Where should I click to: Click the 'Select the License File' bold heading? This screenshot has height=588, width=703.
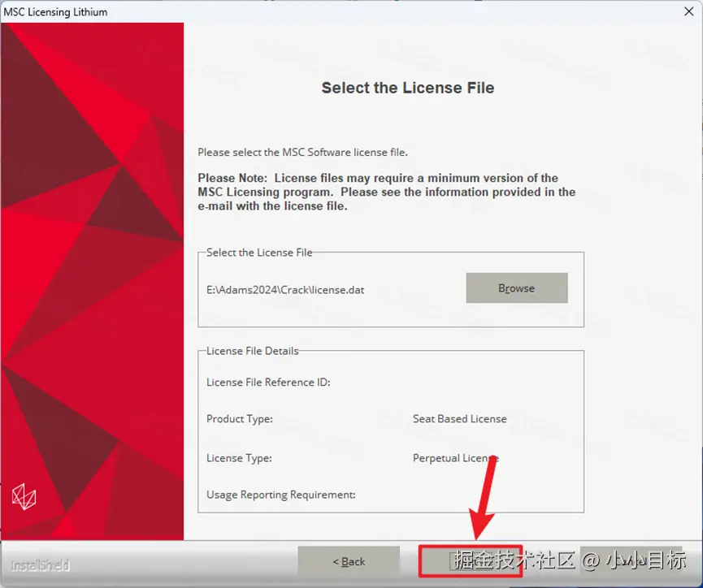coord(407,88)
